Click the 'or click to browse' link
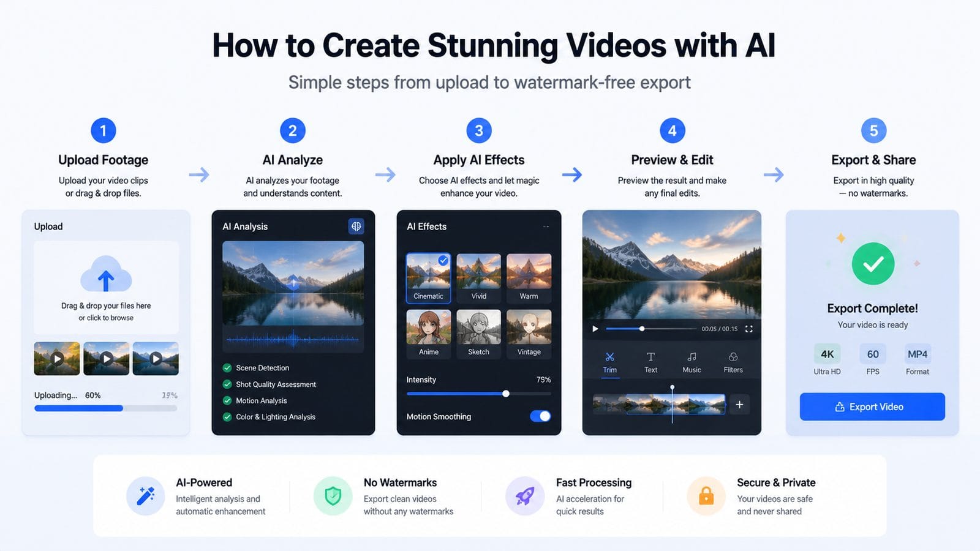This screenshot has width=980, height=551. pyautogui.click(x=106, y=318)
